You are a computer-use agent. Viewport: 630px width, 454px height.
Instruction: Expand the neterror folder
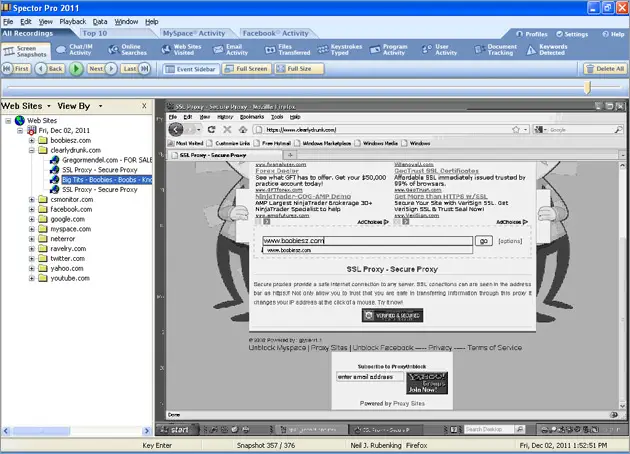click(31, 239)
